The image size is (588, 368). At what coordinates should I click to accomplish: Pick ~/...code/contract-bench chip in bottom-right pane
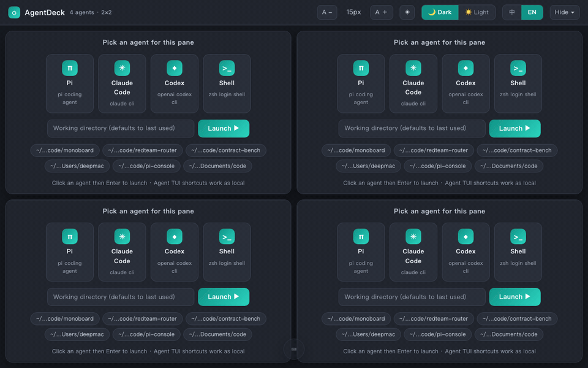[517, 319]
